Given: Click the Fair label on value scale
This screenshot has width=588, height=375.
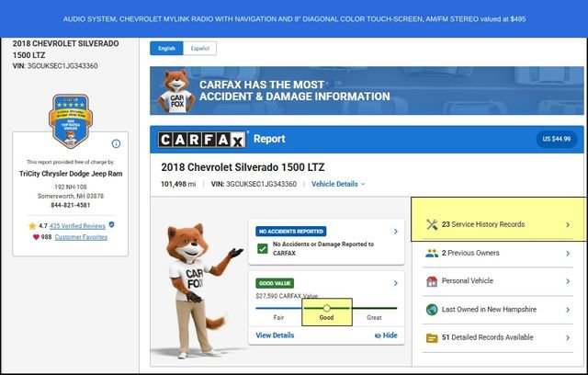Looking at the screenshot, I should (278, 318).
